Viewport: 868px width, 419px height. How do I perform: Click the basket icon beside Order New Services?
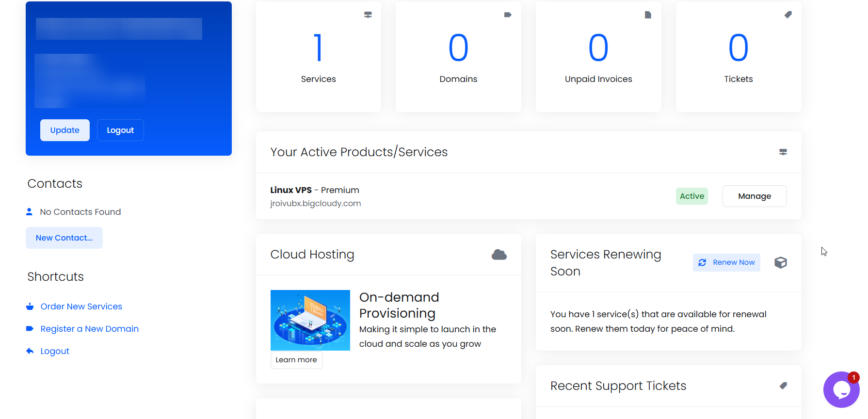[30, 306]
